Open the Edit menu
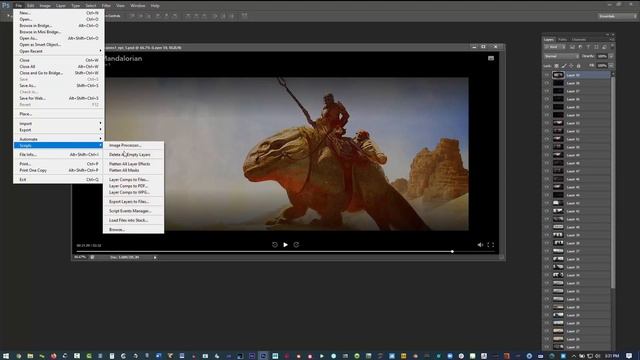The image size is (640, 360). pos(31,6)
